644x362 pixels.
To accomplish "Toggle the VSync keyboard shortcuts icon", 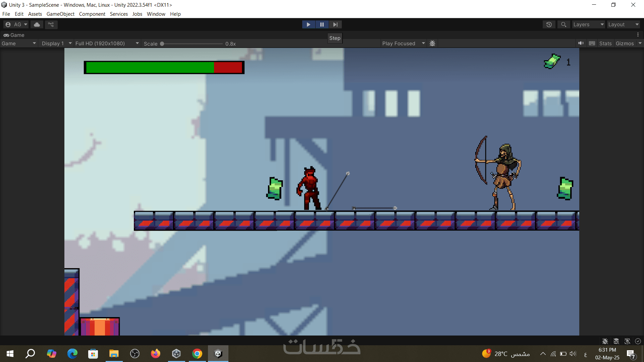I will click(592, 43).
